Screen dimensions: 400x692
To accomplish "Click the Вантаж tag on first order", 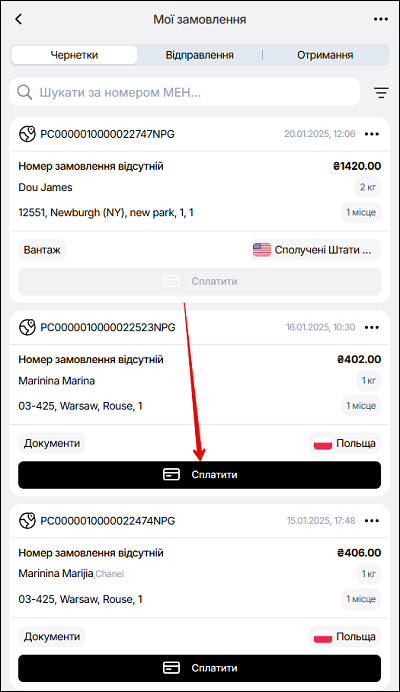I will 42,250.
